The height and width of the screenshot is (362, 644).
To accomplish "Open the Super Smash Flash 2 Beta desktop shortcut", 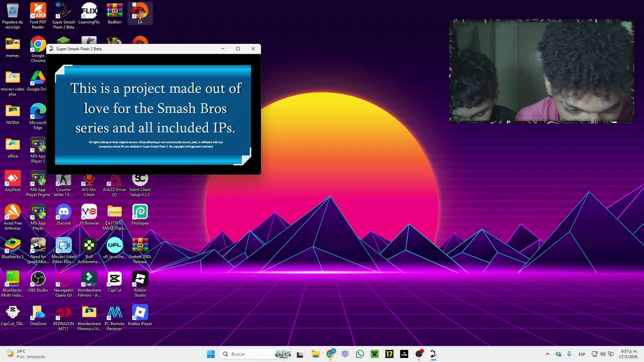I will tap(63, 15).
